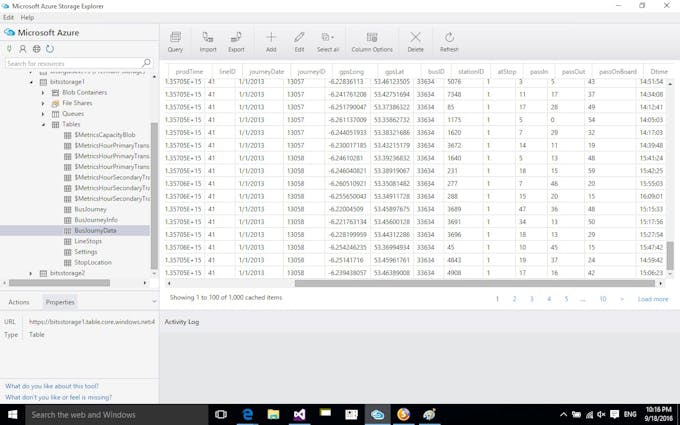The width and height of the screenshot is (680, 425).
Task: Expand the bitsstorage2 node
Action: [x=31, y=273]
